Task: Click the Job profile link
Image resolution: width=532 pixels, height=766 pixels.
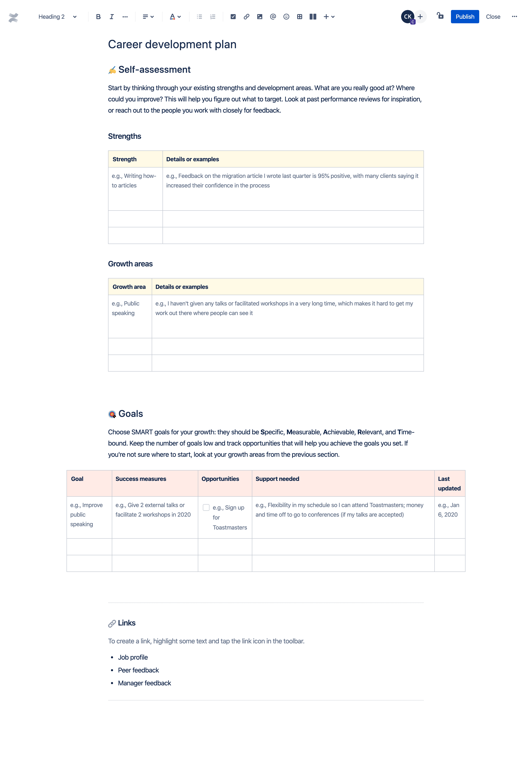Action: (x=133, y=657)
